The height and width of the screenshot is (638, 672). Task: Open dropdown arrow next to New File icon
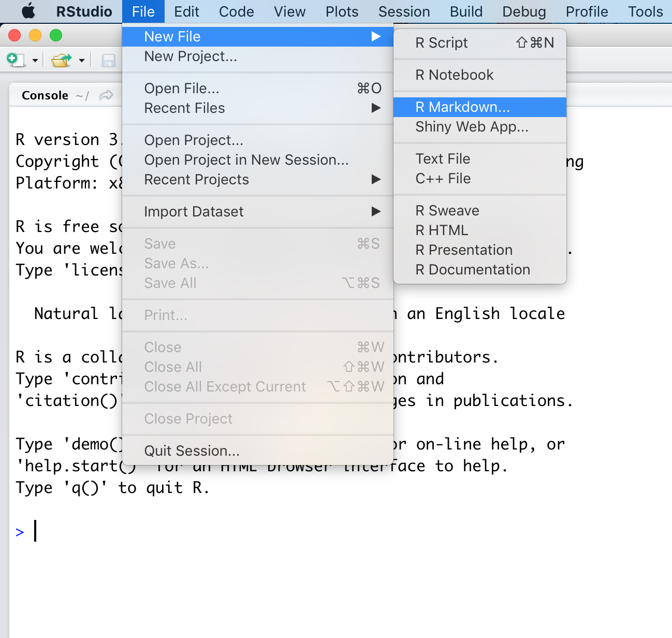(x=35, y=61)
